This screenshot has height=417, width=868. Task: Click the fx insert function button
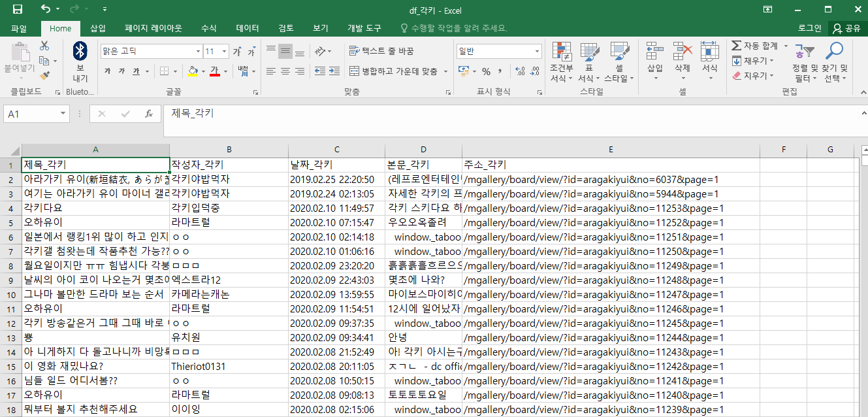tap(148, 114)
